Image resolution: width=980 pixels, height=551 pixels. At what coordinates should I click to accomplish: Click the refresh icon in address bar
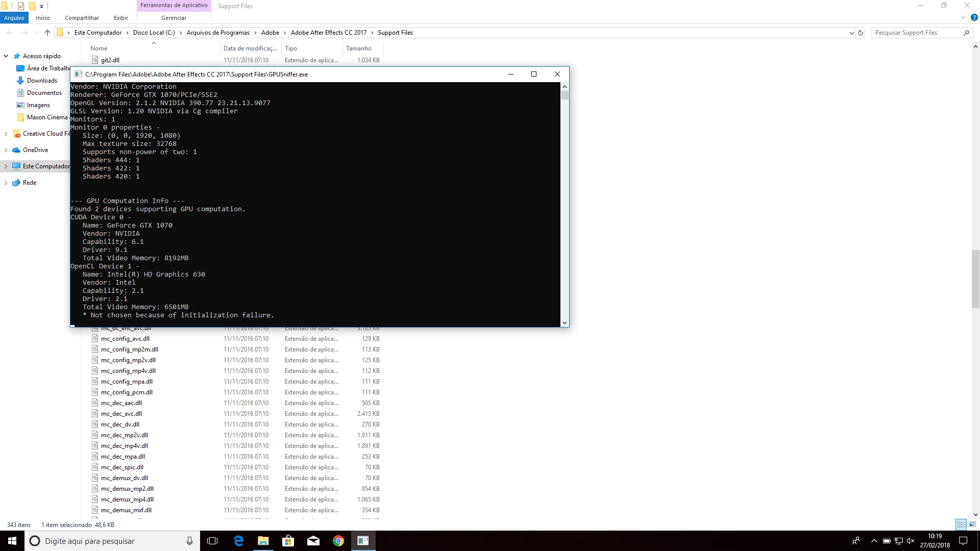click(x=861, y=33)
